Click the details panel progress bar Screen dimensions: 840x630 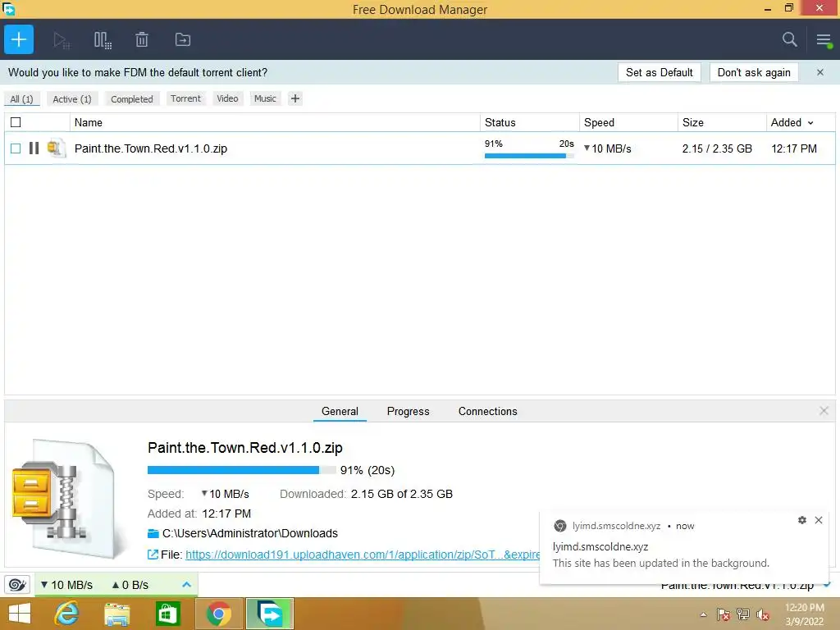point(242,470)
